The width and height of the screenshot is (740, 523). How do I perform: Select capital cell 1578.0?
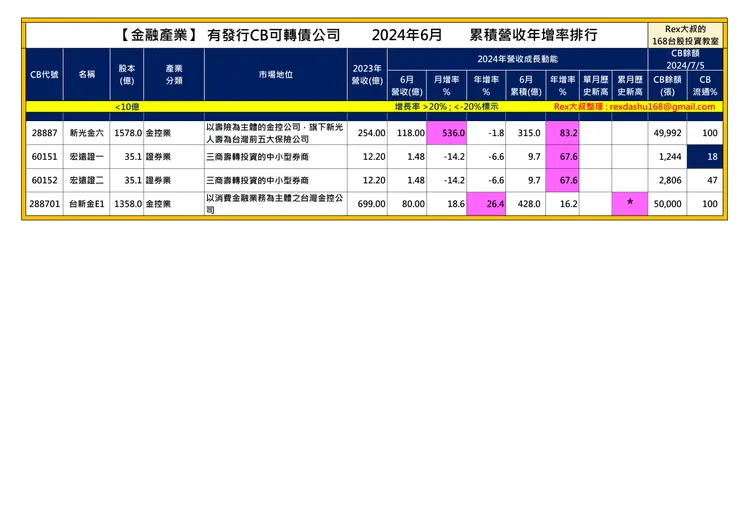pos(126,133)
